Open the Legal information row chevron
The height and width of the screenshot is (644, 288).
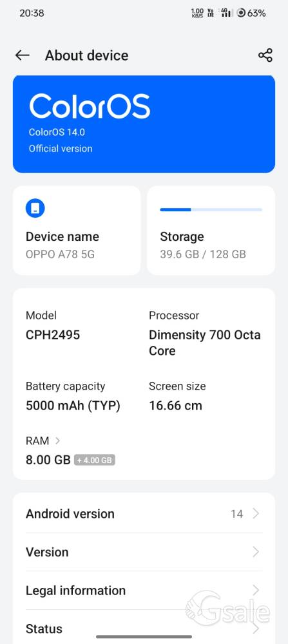256,590
